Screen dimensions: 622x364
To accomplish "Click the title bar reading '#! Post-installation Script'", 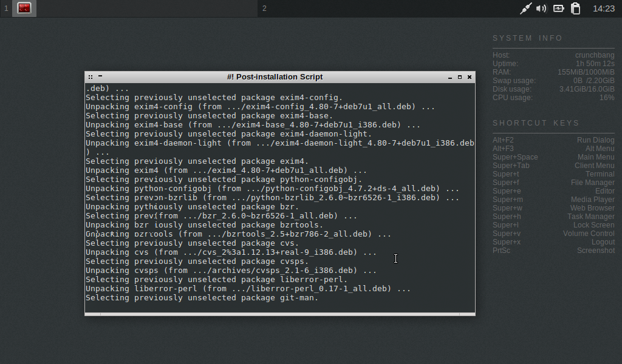I will 279,76.
